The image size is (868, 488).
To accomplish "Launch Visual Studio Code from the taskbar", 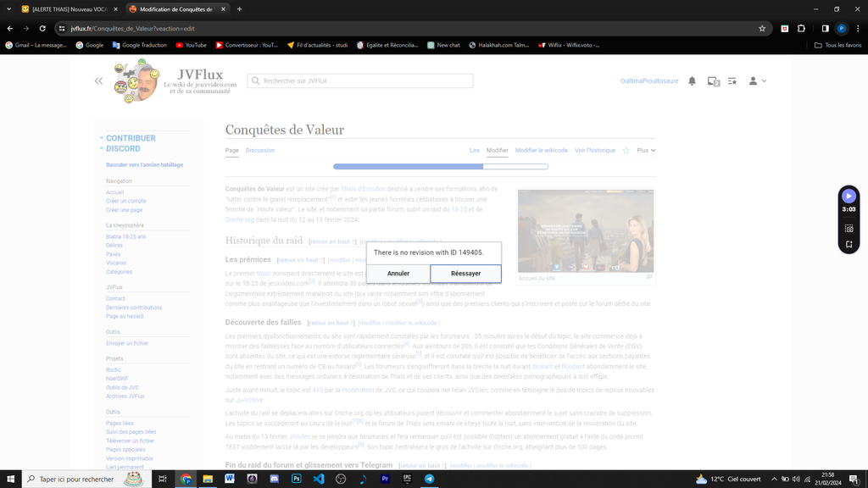I will coord(319,479).
